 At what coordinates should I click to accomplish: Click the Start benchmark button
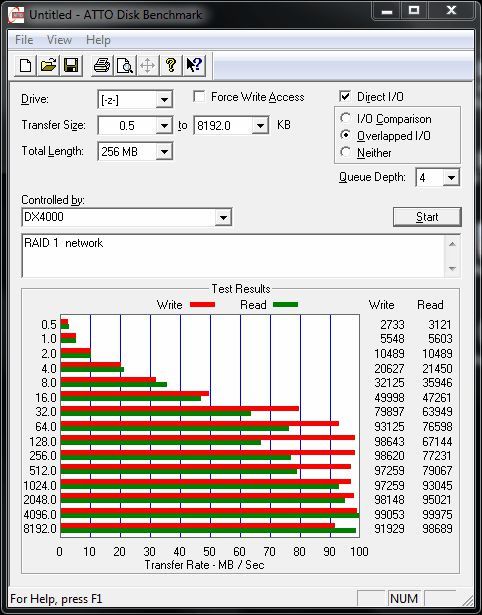(x=427, y=217)
